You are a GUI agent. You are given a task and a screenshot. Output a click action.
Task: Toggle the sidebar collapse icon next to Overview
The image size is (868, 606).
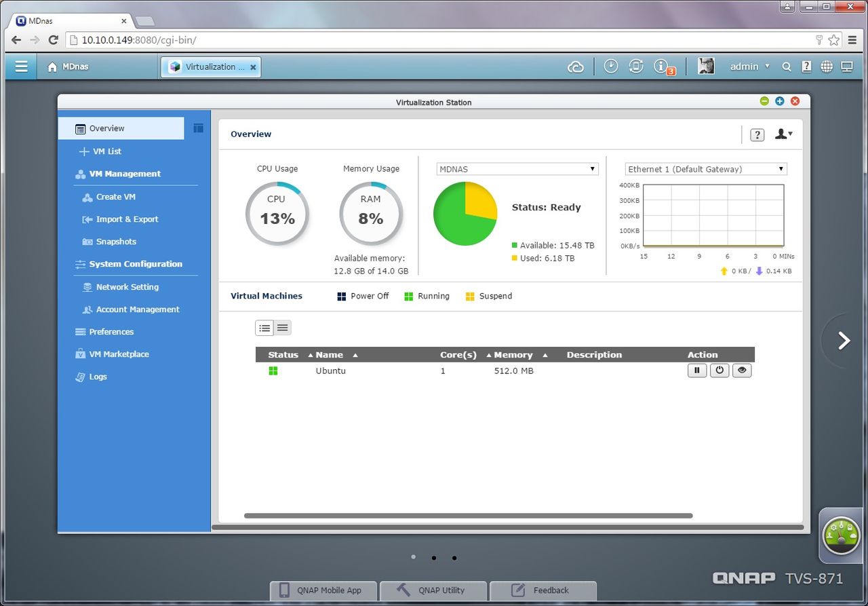tap(198, 128)
